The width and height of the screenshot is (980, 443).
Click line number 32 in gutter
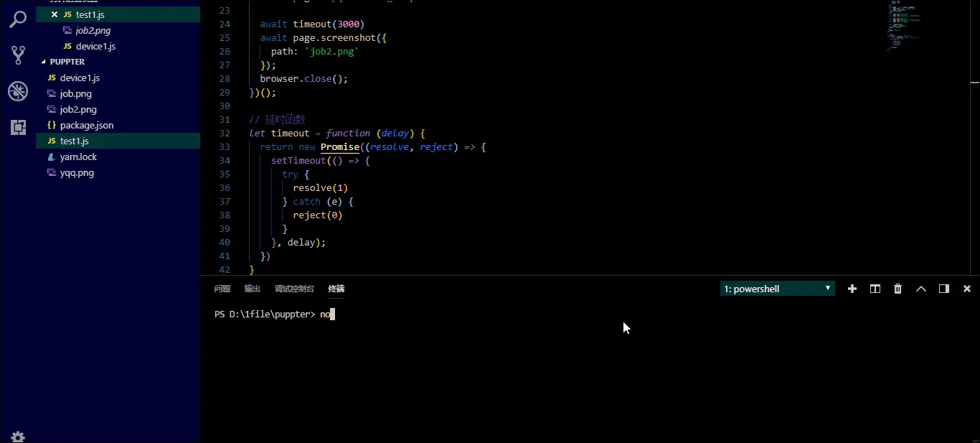(x=225, y=134)
